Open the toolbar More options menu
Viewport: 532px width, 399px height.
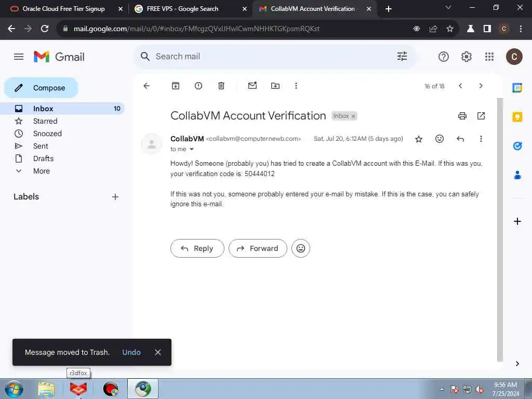point(296,86)
